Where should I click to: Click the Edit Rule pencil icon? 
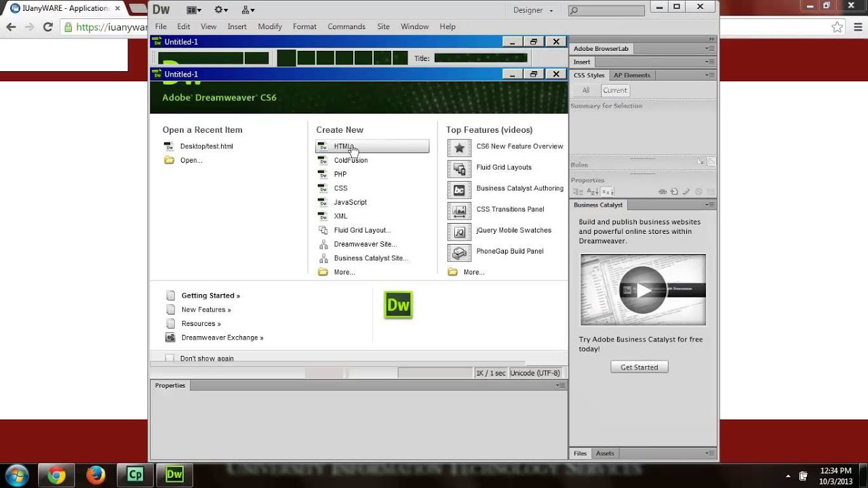click(x=686, y=192)
